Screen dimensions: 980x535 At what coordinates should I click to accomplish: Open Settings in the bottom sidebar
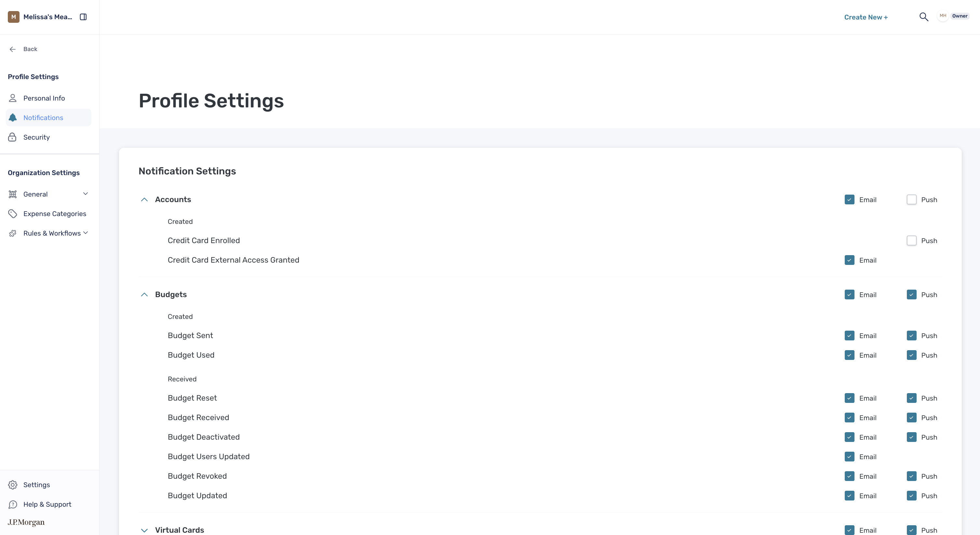(x=36, y=485)
